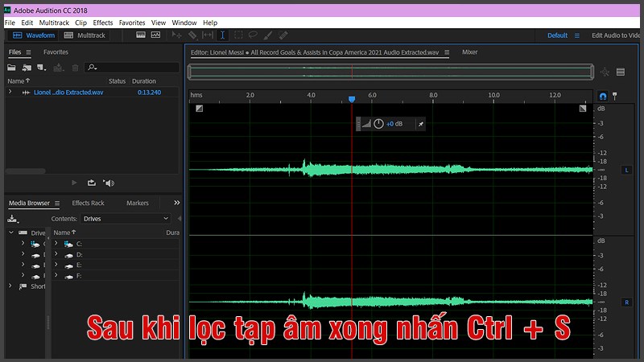Open the Contents Drives dropdown
Image resolution: width=644 pixels, height=362 pixels.
(126, 219)
